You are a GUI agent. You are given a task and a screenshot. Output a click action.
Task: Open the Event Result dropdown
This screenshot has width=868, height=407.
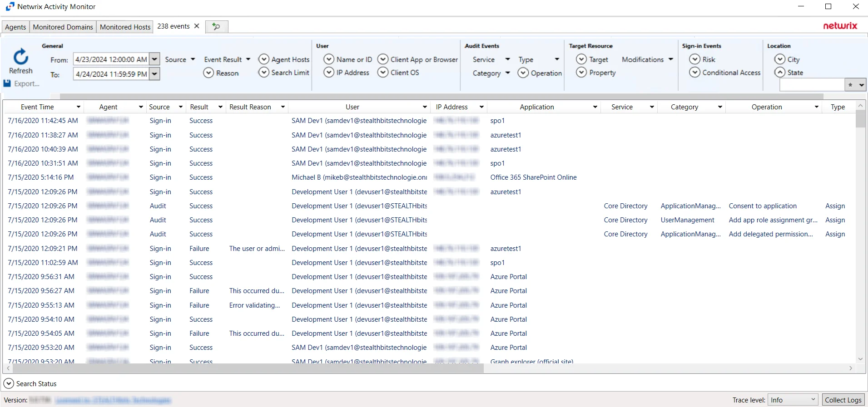pos(248,59)
